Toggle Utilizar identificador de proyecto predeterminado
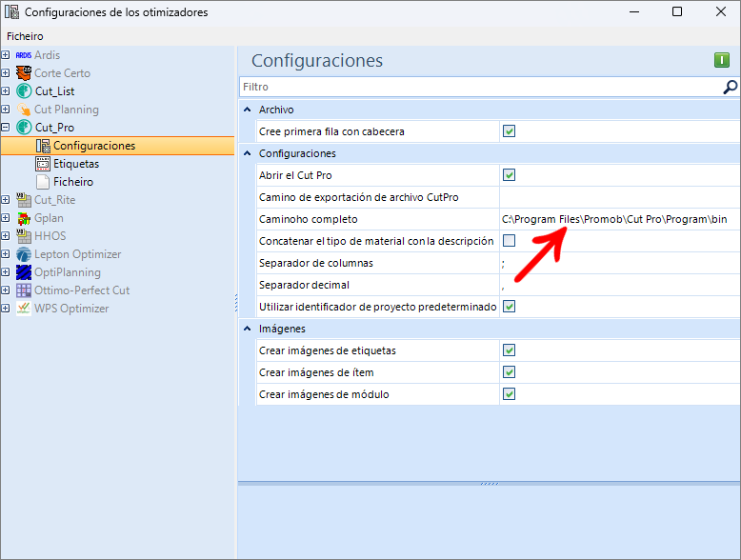 [509, 307]
